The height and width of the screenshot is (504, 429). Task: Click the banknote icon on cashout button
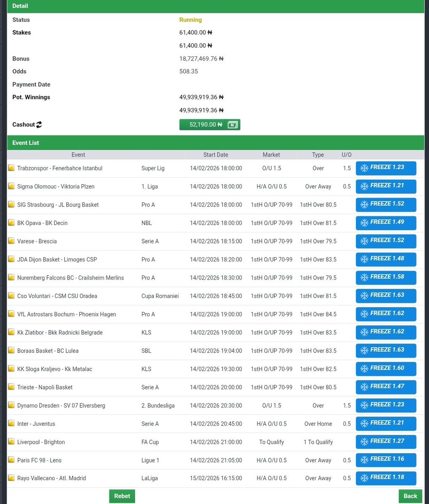[233, 125]
